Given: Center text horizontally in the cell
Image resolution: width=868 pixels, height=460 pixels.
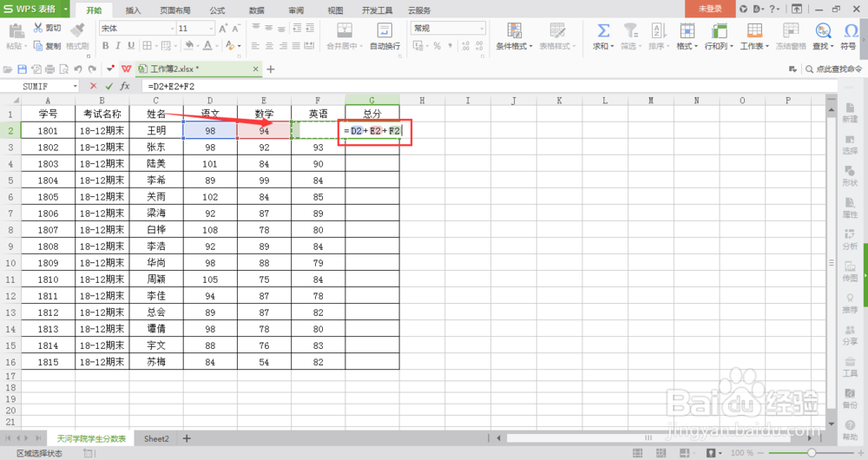Looking at the screenshot, I should (x=269, y=46).
